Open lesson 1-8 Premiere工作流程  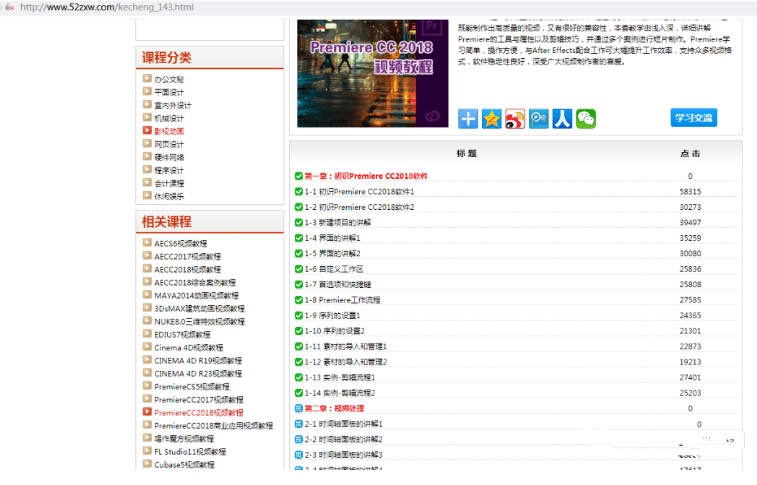point(342,300)
